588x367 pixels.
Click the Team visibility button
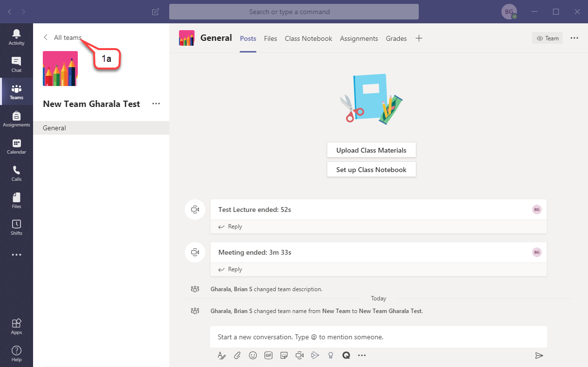pyautogui.click(x=547, y=38)
